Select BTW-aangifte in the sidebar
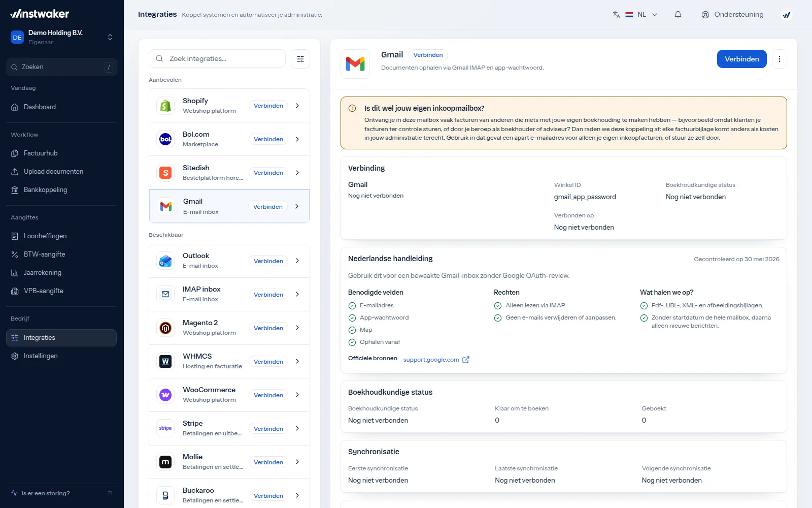812x508 pixels. tap(61, 255)
